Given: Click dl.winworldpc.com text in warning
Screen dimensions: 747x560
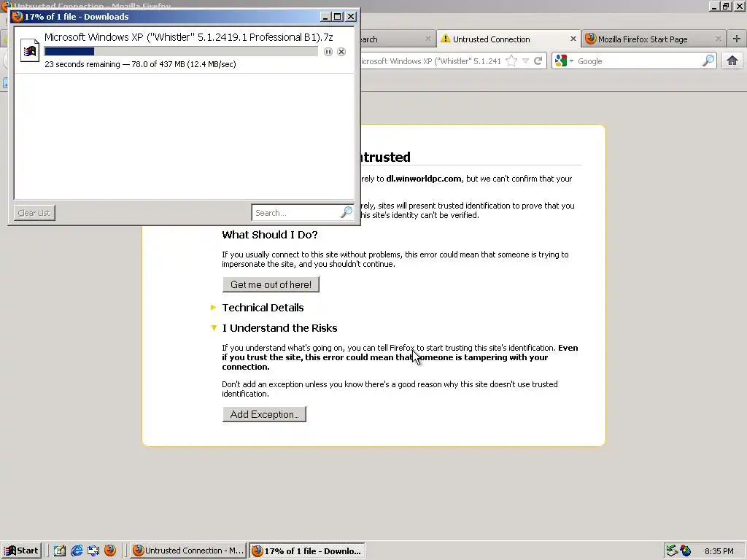Looking at the screenshot, I should click(424, 179).
